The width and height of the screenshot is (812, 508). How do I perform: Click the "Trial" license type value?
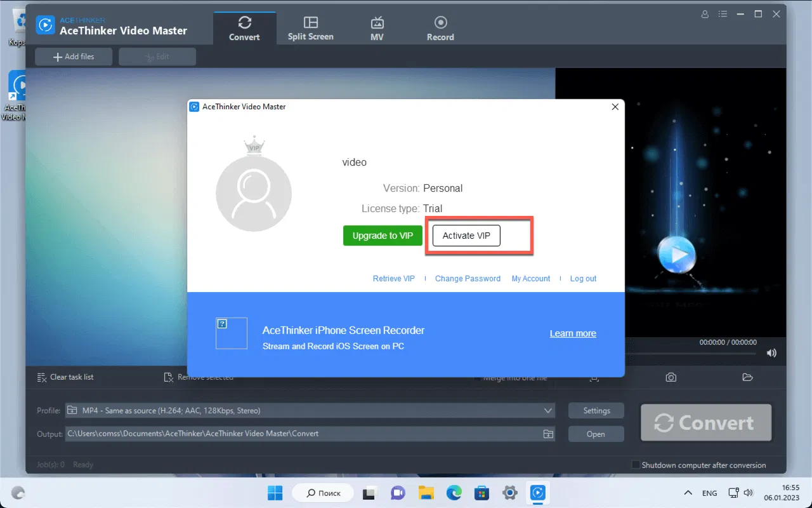pos(433,209)
